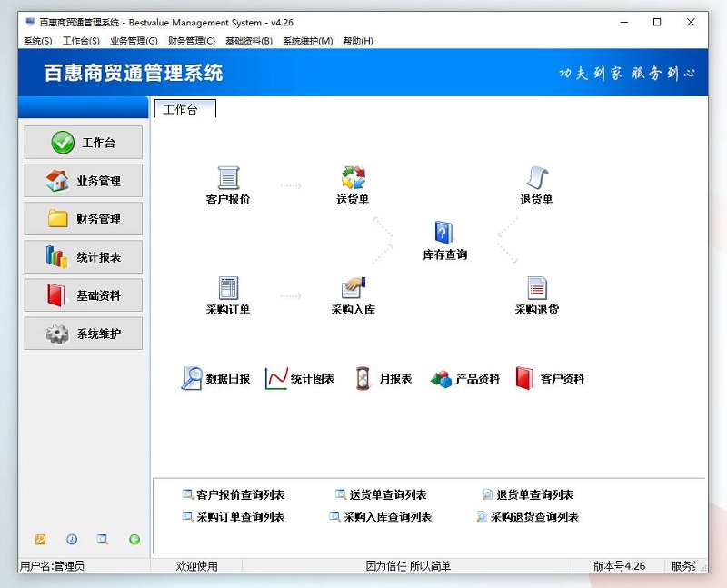Click the green back arrow icon
This screenshot has width=727, height=588.
pos(134,539)
